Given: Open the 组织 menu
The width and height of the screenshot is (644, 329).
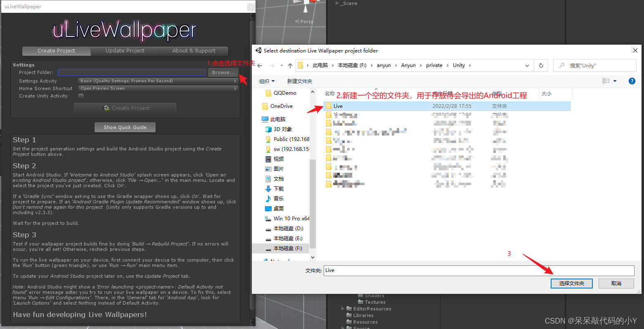Looking at the screenshot, I should [267, 81].
